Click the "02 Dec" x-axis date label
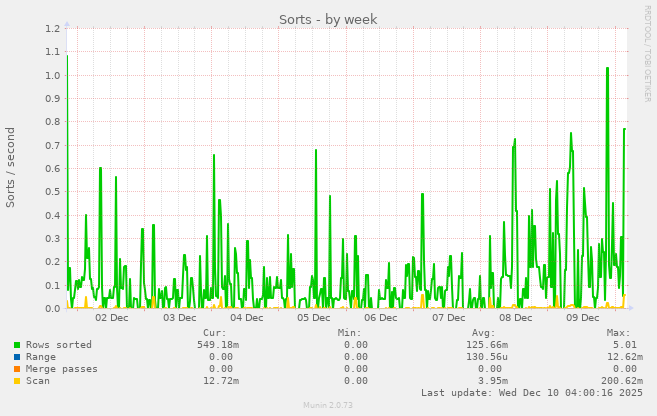657x416 pixels. pos(111,318)
